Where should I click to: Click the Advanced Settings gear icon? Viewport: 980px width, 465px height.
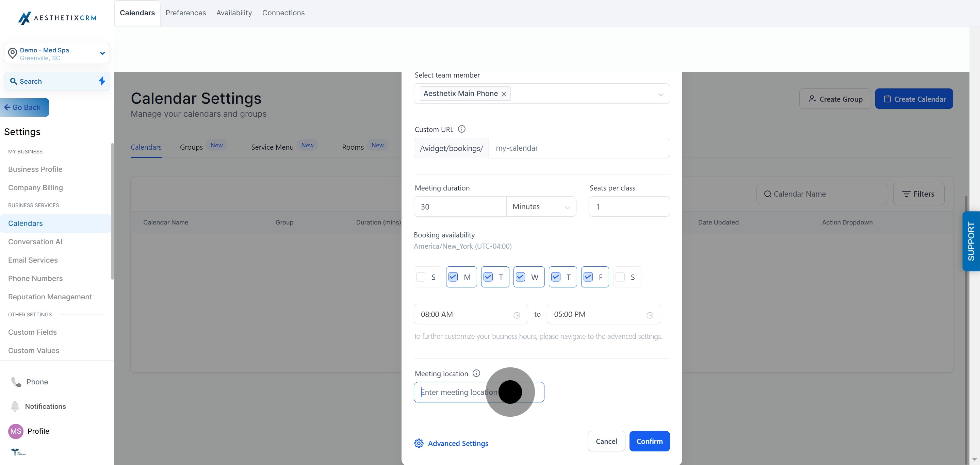tap(419, 443)
